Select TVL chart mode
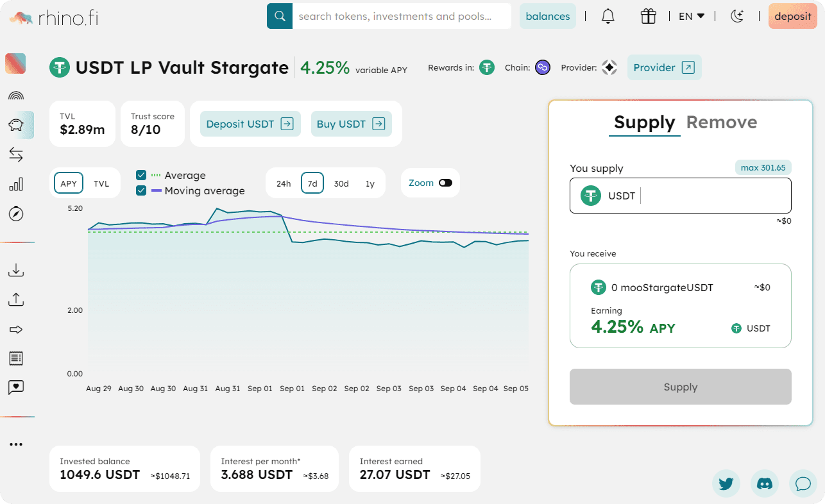Viewport: 825px width, 504px height. [101, 183]
